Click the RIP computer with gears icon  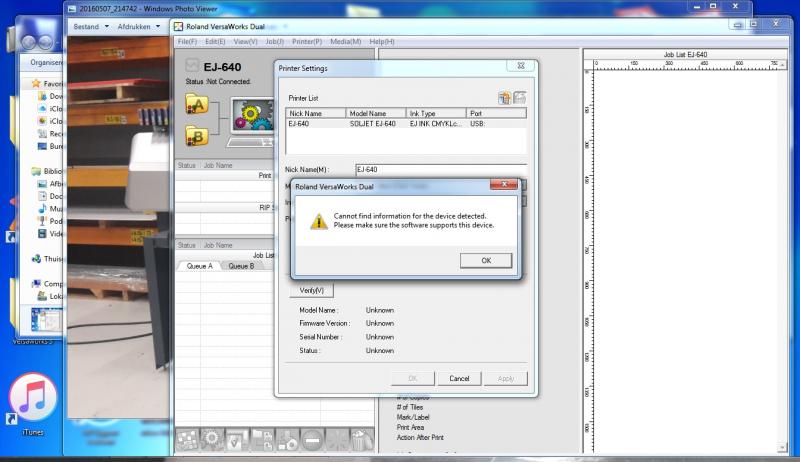[x=252, y=122]
